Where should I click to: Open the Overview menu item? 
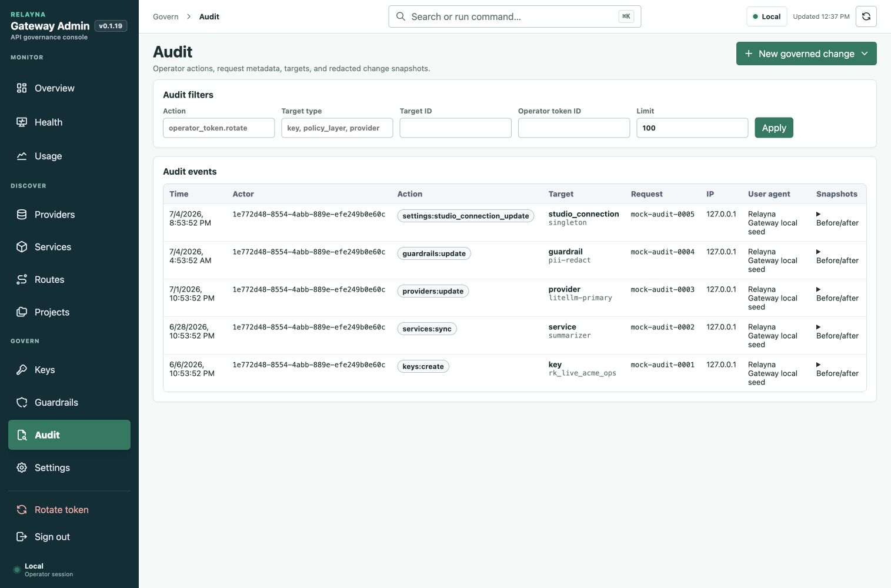click(x=69, y=88)
